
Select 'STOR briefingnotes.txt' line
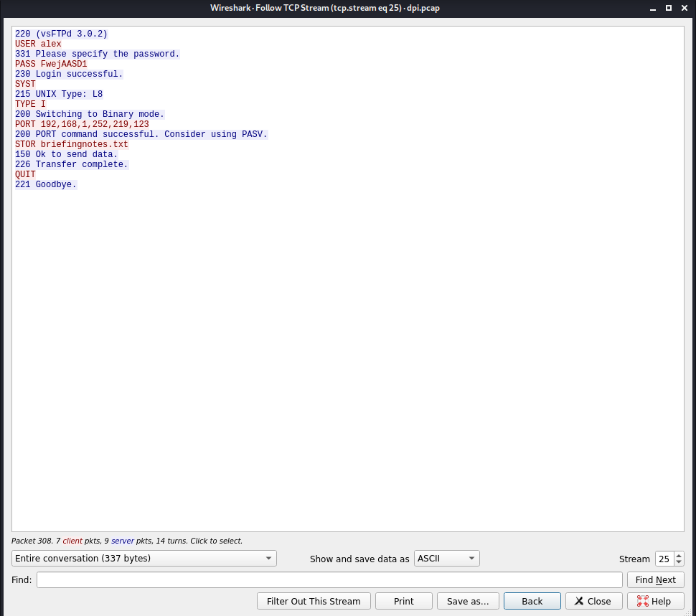72,144
